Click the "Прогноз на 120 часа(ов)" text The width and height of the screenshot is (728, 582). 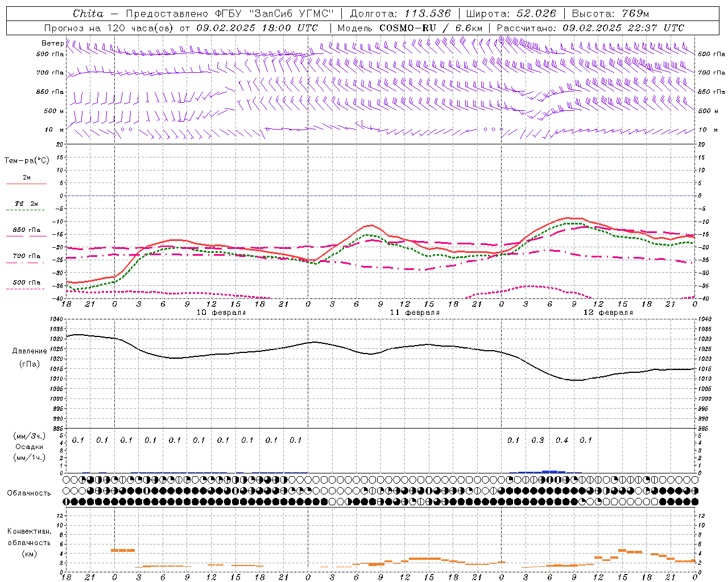click(x=109, y=28)
